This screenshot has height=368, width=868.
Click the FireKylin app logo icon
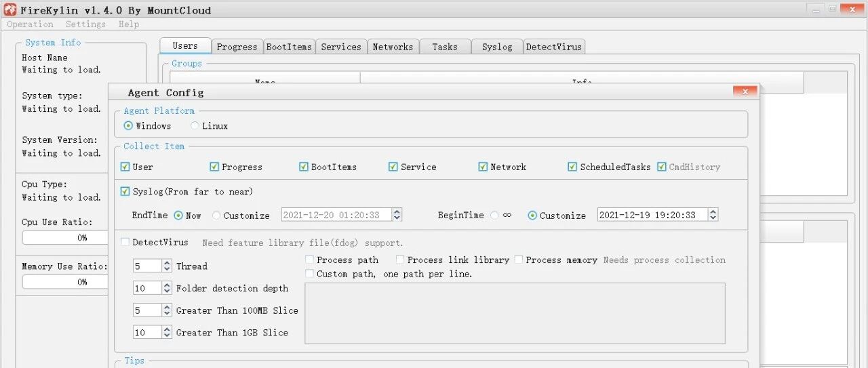point(10,9)
